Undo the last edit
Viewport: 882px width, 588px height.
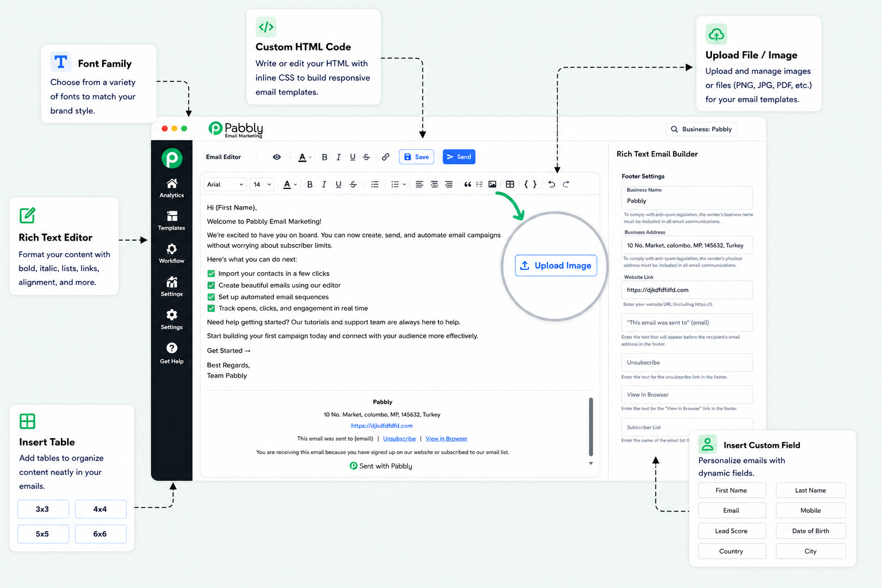tap(551, 184)
